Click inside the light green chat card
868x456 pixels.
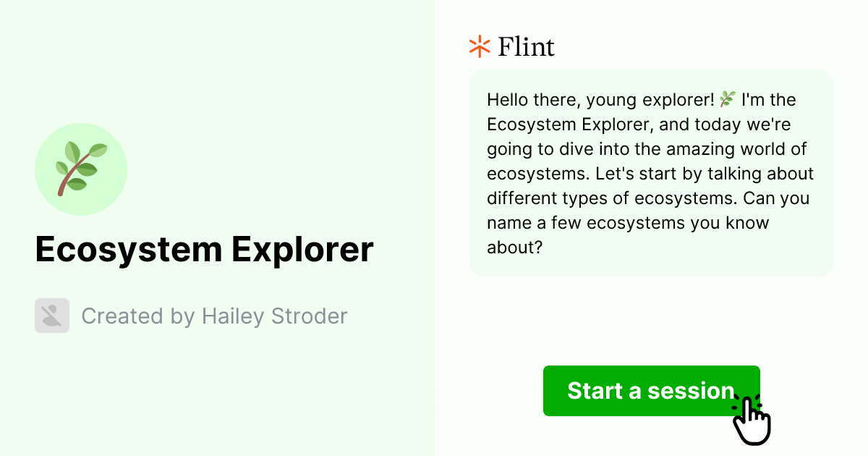(651, 172)
